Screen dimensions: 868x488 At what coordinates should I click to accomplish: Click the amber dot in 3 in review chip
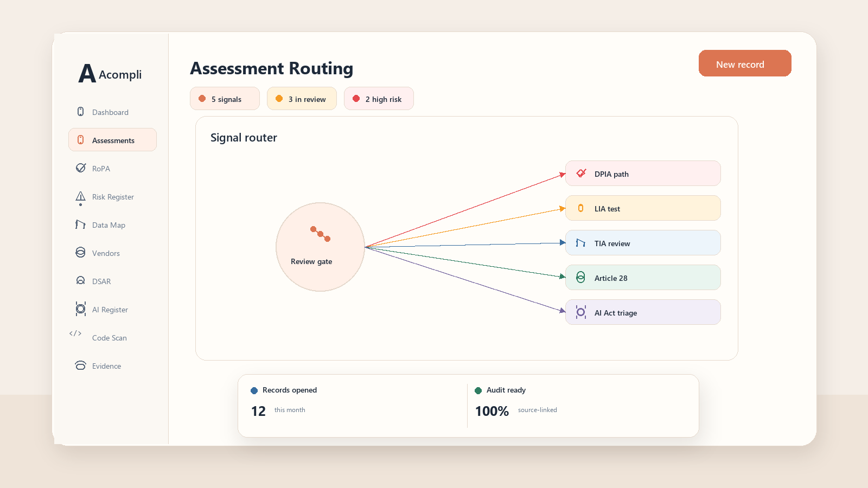click(x=279, y=99)
